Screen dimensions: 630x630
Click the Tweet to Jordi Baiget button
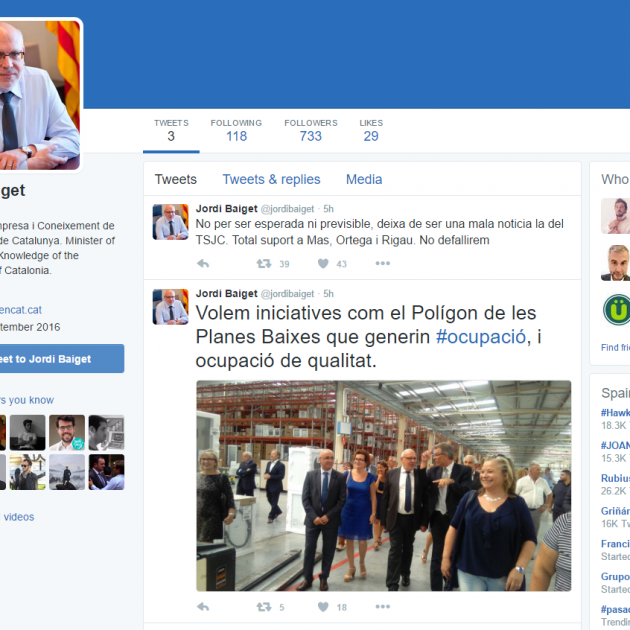coord(60,359)
